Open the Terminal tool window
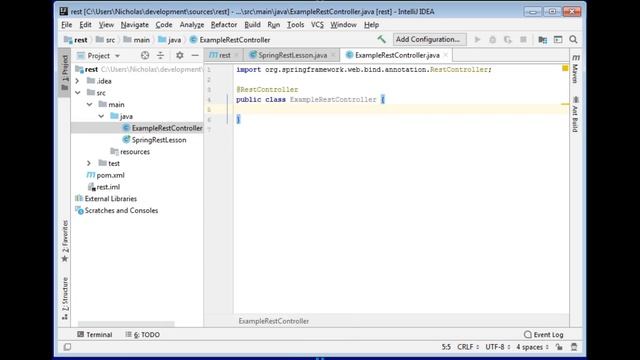This screenshot has height=360, width=640. pyautogui.click(x=95, y=335)
